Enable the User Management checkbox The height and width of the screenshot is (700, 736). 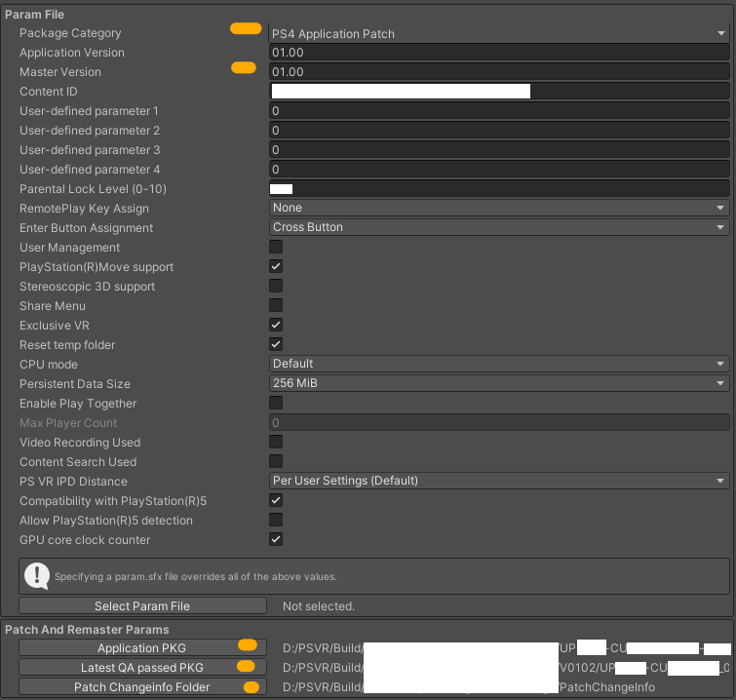point(276,248)
